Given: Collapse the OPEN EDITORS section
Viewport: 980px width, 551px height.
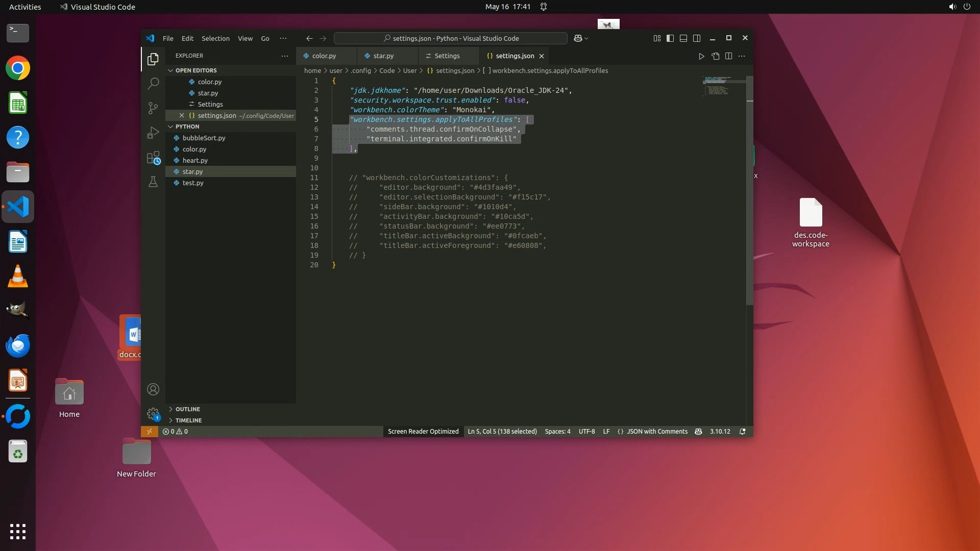Looking at the screenshot, I should (196, 70).
